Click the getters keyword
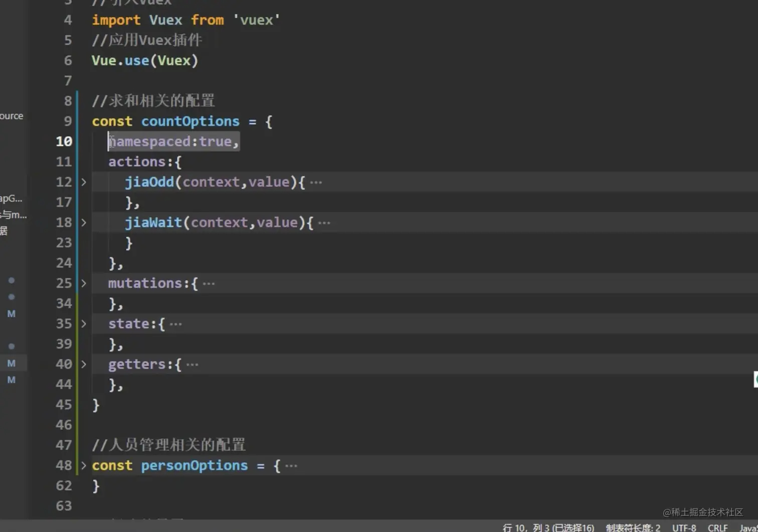 tap(136, 365)
